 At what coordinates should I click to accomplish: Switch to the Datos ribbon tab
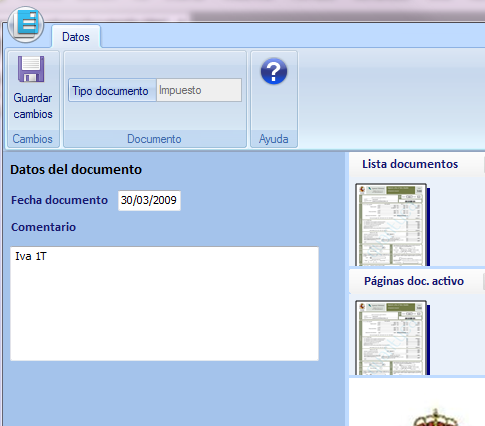[76, 37]
